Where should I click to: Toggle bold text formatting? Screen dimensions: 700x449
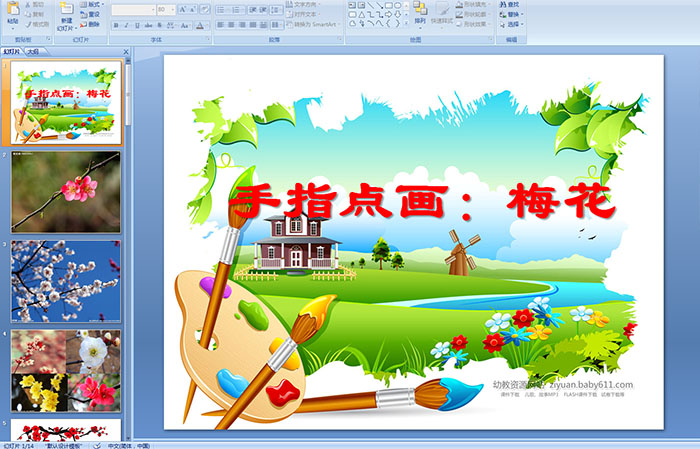114,25
